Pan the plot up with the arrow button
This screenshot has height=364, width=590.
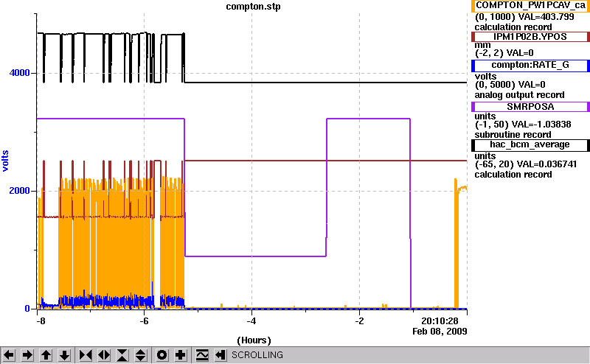46,355
